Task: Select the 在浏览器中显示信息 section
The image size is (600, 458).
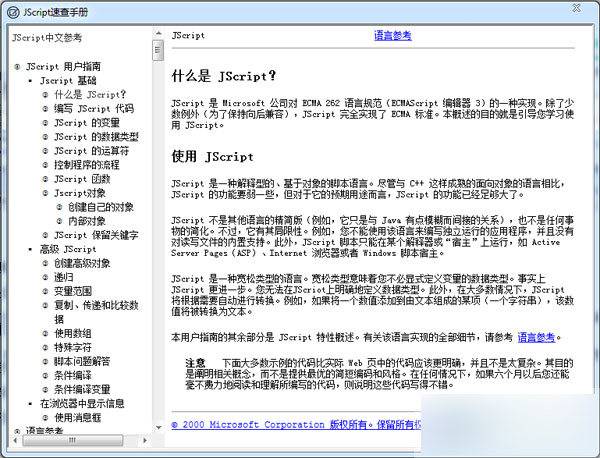Action: point(82,404)
